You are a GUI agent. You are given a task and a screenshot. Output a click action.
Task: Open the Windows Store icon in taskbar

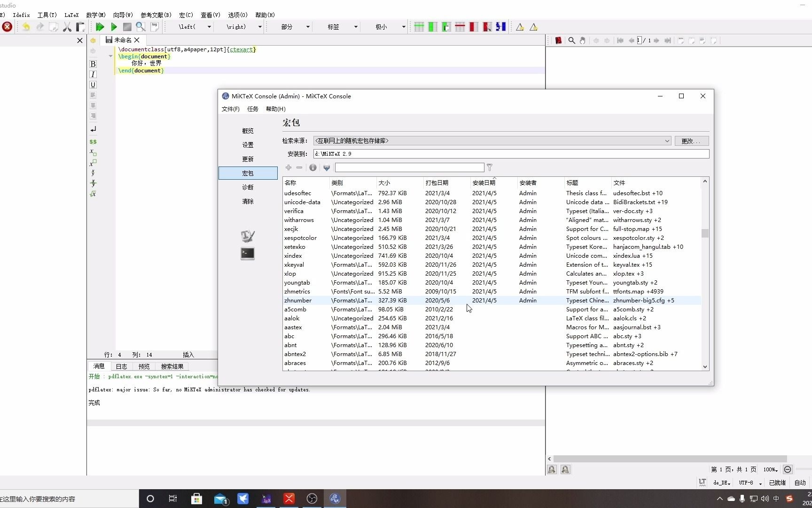(196, 499)
